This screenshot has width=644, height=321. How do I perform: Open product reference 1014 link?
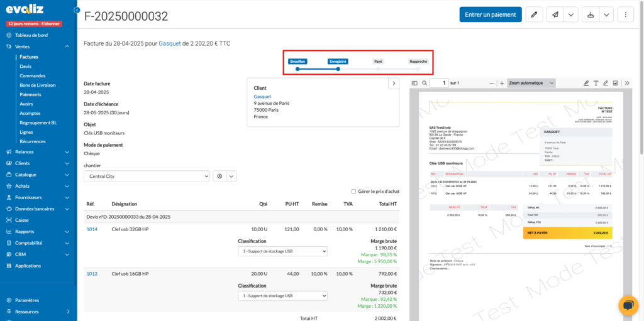click(91, 229)
